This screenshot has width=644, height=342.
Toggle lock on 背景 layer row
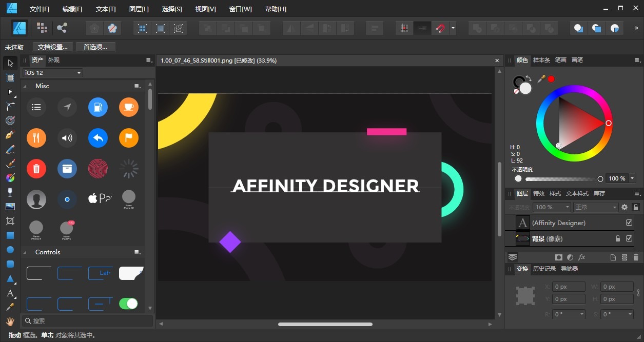(618, 238)
